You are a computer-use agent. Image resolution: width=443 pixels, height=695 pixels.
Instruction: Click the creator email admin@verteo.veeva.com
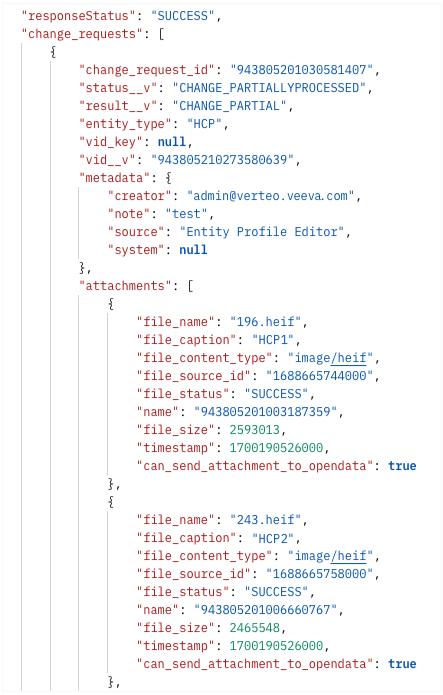pos(271,196)
